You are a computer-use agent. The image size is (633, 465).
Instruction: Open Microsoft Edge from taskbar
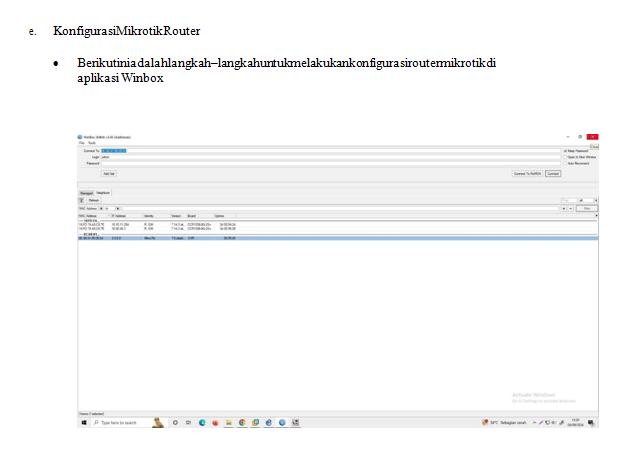pyautogui.click(x=202, y=423)
